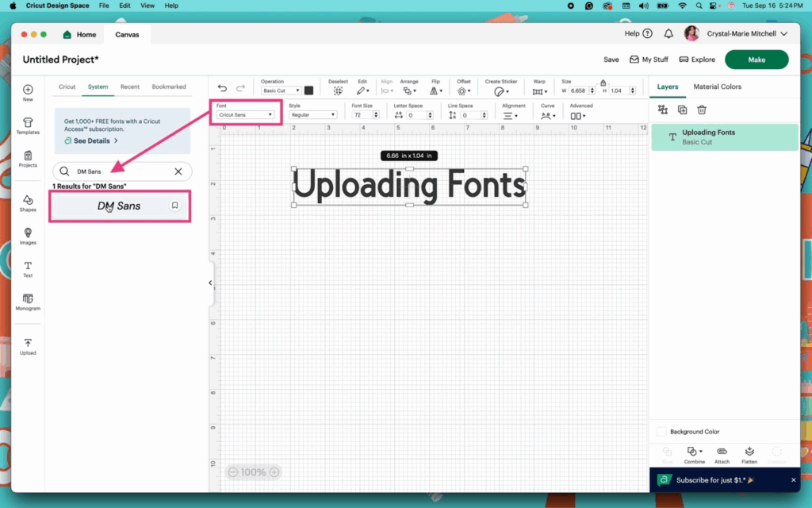Screen dimensions: 812x508
Task: Select the Layers tab
Action: (x=668, y=87)
